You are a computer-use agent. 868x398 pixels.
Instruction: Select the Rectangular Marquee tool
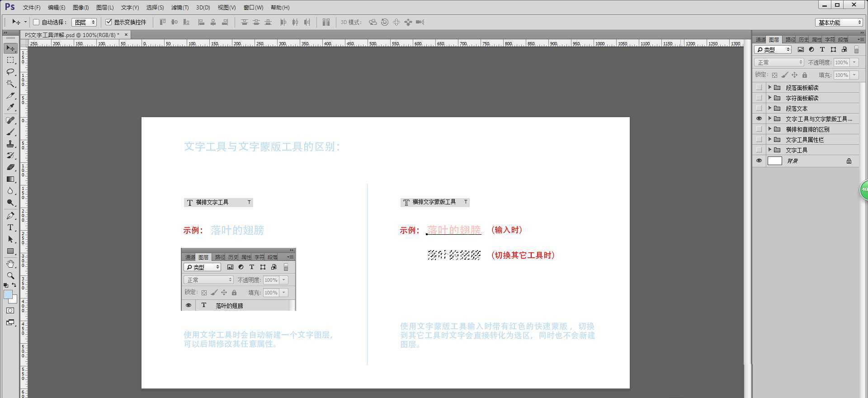tap(10, 60)
